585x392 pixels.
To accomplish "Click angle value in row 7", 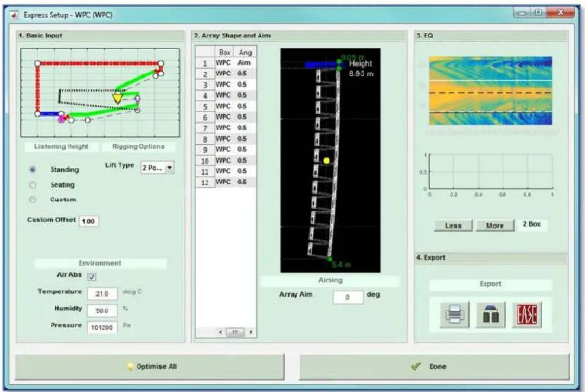I will point(246,128).
